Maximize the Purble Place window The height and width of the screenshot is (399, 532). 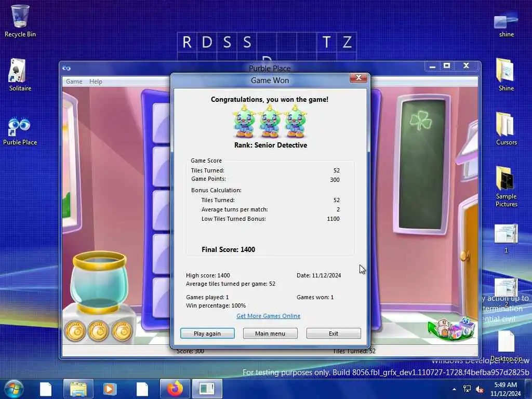pos(446,66)
